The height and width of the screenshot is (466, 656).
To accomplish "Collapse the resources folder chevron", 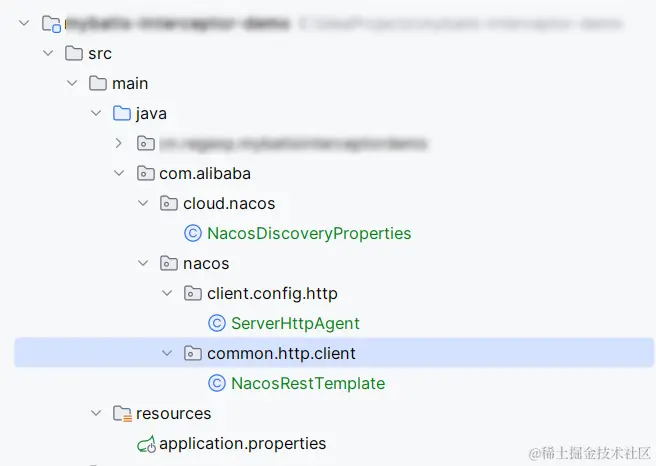I will pos(96,414).
